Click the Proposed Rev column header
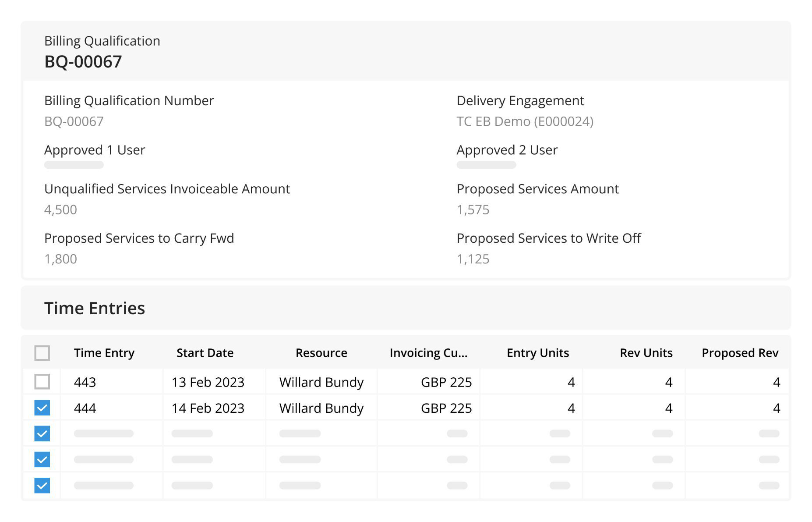812x522 pixels. coord(739,353)
